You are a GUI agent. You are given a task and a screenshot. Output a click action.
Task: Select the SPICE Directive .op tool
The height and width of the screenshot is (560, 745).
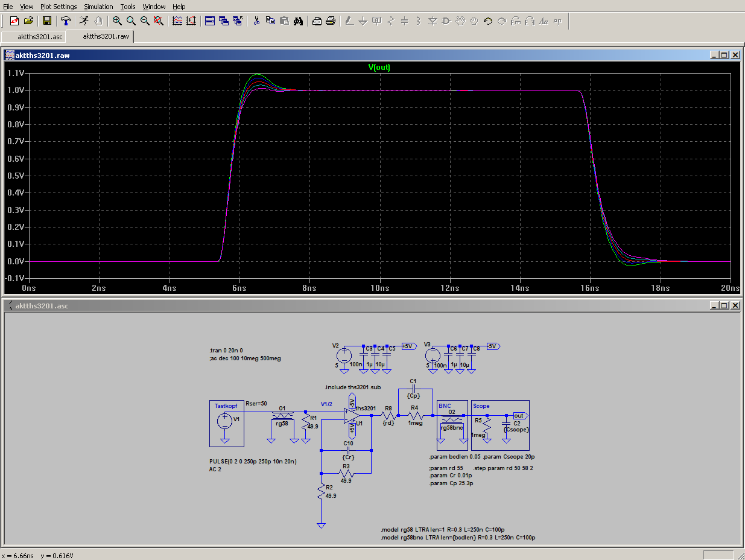pyautogui.click(x=557, y=21)
